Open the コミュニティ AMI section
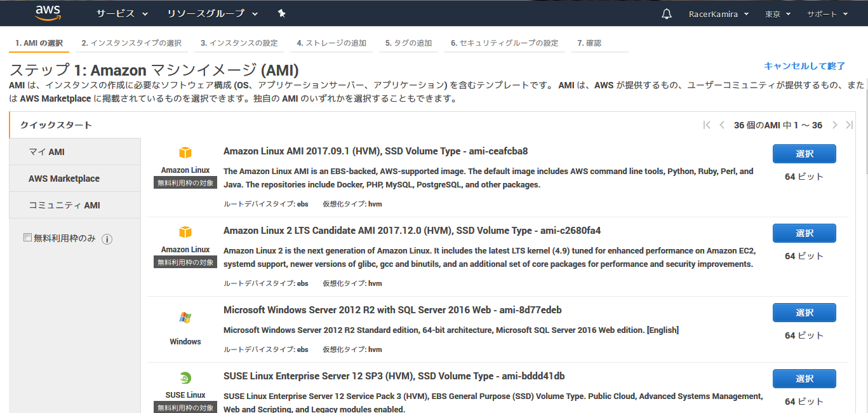Viewport: 868px width, 413px height. pos(75,205)
